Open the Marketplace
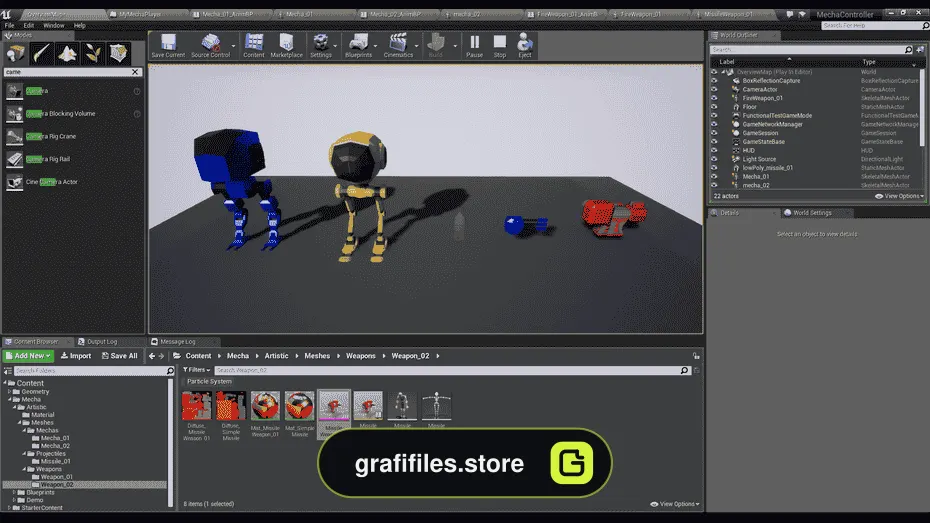The width and height of the screenshot is (930, 523). (x=286, y=46)
